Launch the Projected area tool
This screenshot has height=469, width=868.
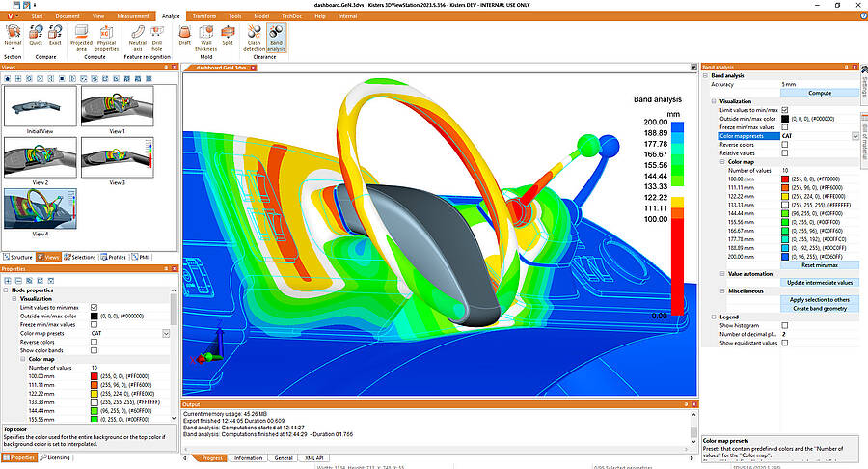[x=81, y=38]
